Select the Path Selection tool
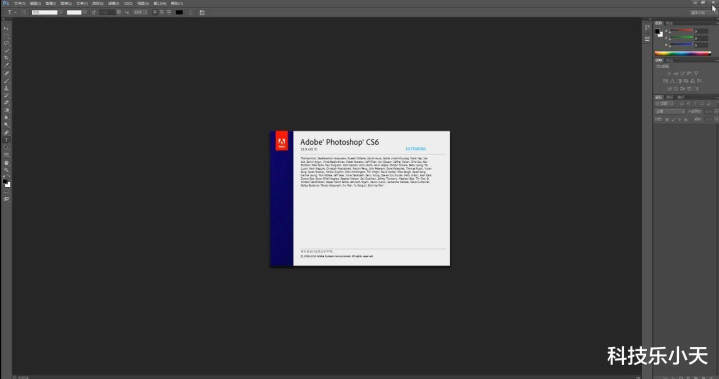Viewport: 719px width, 379px height. coord(6,147)
